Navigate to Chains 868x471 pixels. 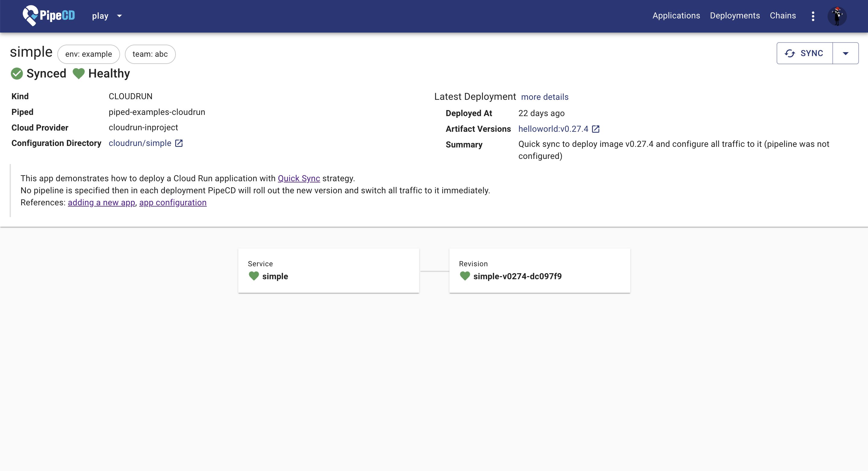782,15
